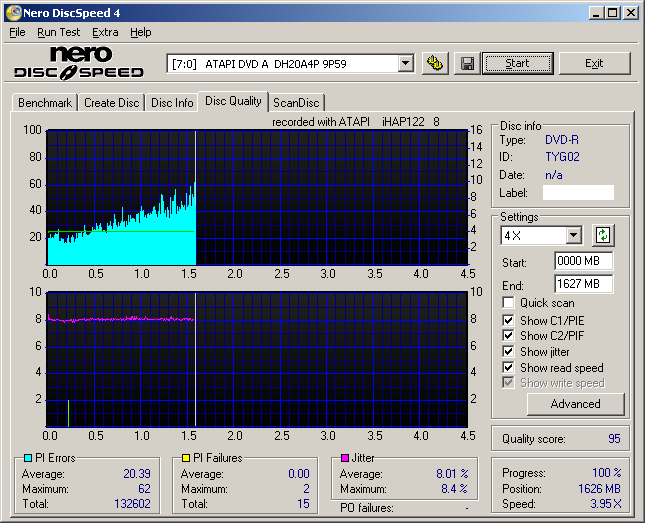This screenshot has height=523, width=645.
Task: Click the Start button
Action: tap(517, 63)
